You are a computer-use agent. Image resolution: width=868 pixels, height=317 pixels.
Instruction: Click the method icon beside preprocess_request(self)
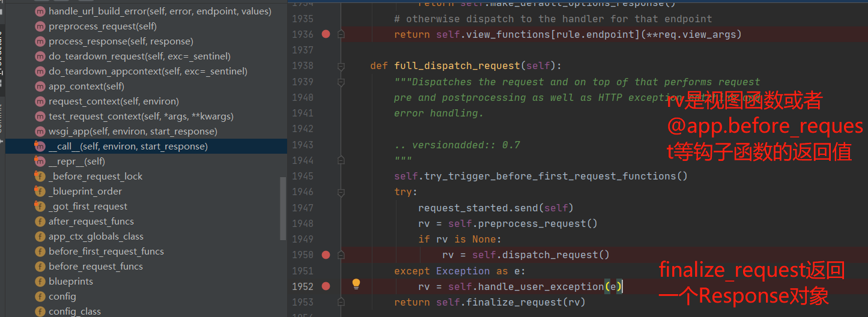point(40,26)
